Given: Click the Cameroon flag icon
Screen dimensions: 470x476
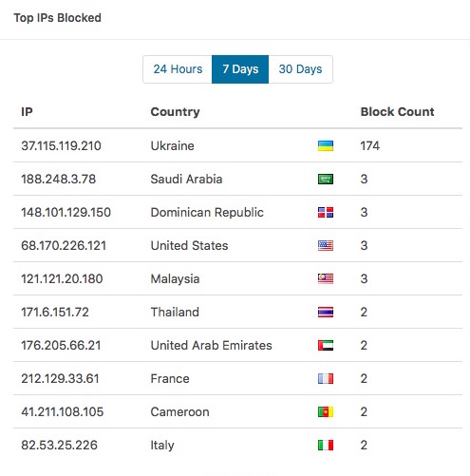Looking at the screenshot, I should (326, 412).
